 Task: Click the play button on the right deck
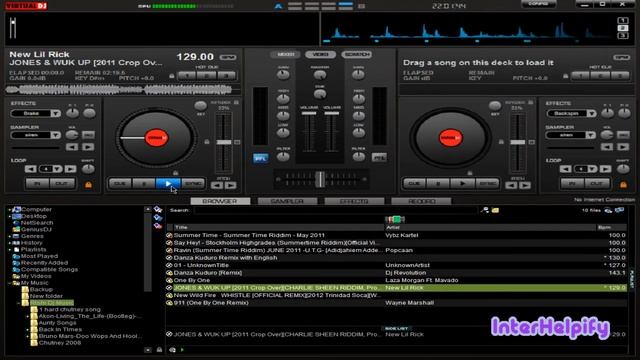pos(462,184)
